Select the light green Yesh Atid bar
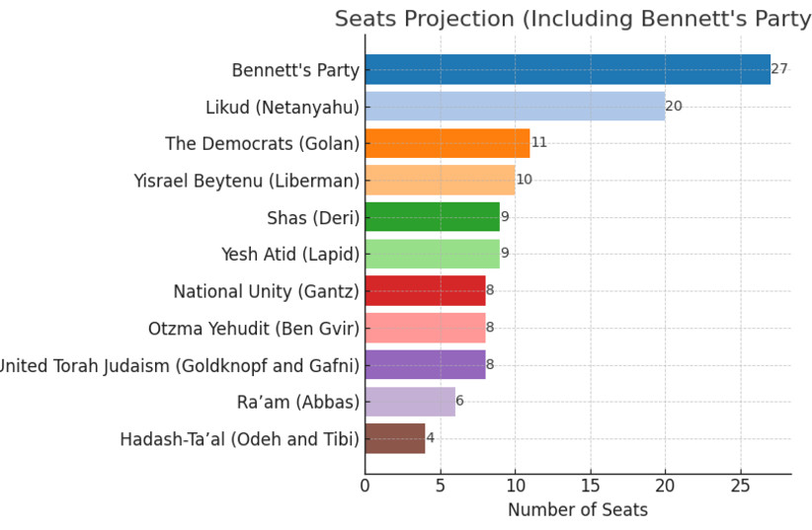 [433, 254]
